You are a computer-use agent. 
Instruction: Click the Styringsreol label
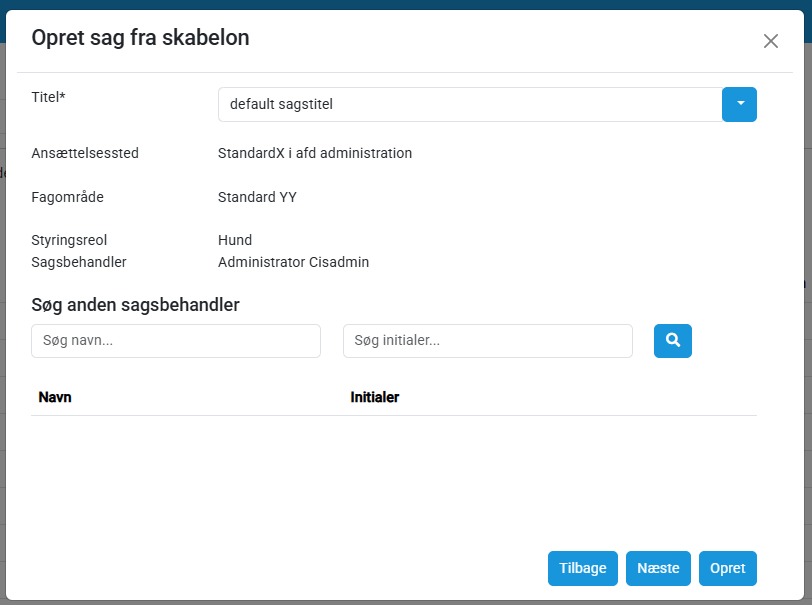69,240
